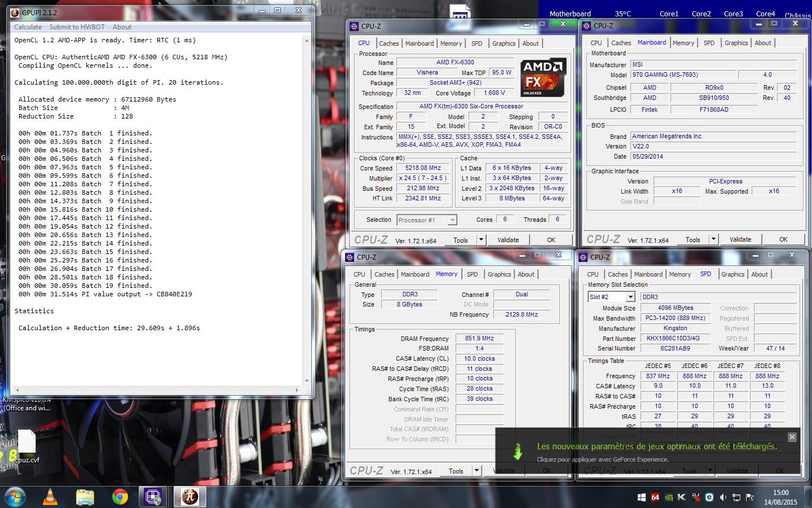812x508 pixels.
Task: Click the GPUPI title bar icon
Action: pos(15,12)
